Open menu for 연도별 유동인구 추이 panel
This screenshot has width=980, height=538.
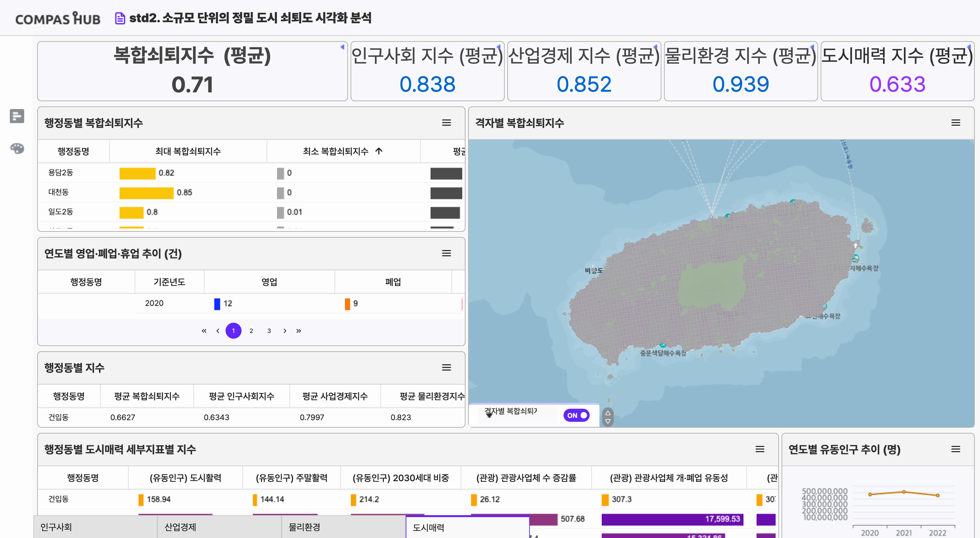[955, 449]
